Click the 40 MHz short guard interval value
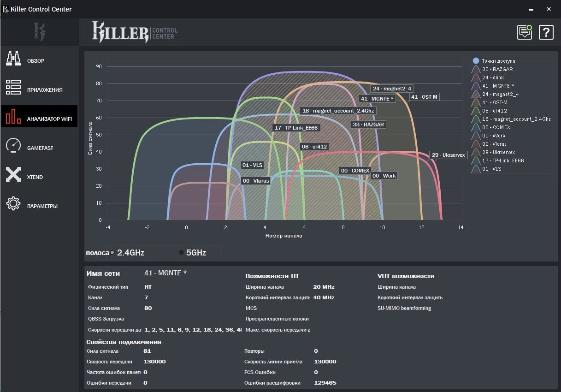Image resolution: width=561 pixels, height=392 pixels. 324,297
